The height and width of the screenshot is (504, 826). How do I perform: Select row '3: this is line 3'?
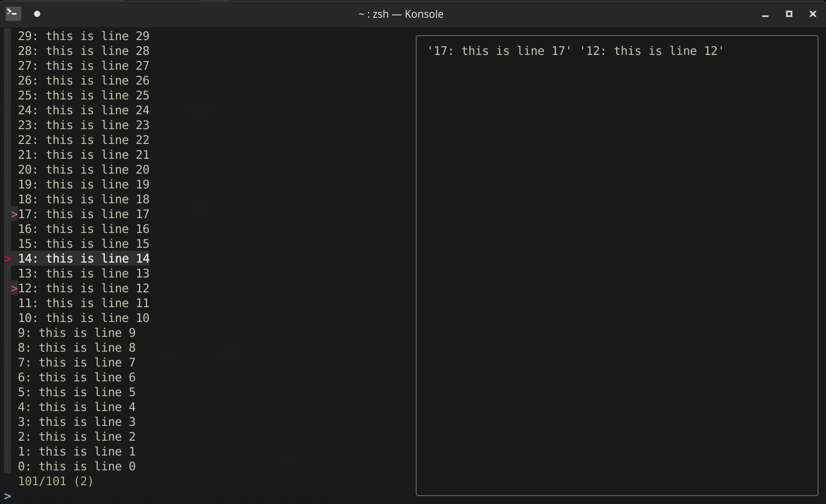(x=77, y=422)
